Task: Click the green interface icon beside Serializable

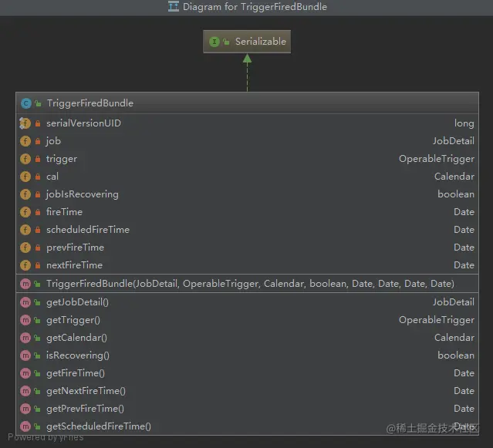Action: click(x=214, y=42)
